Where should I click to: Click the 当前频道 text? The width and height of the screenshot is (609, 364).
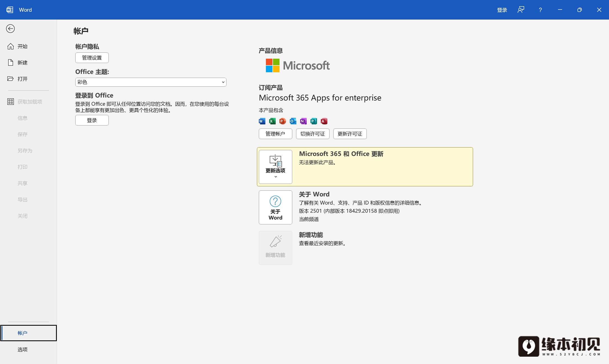pyautogui.click(x=309, y=219)
